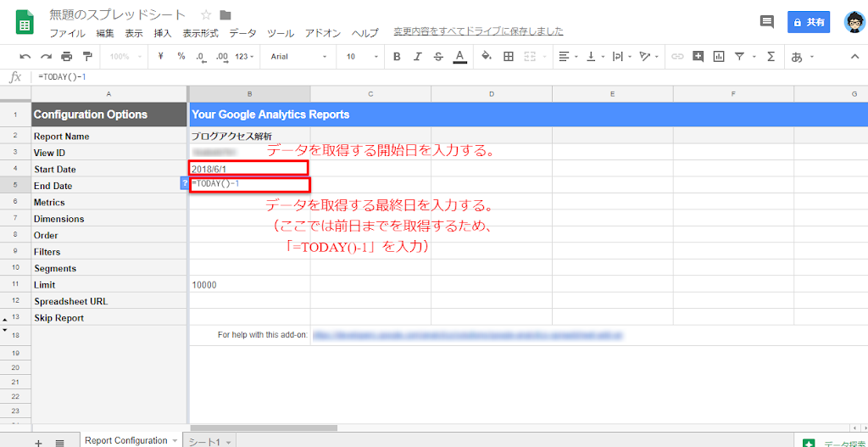Open the more formats 123 dropdown
The width and height of the screenshot is (868, 447).
pyautogui.click(x=244, y=57)
